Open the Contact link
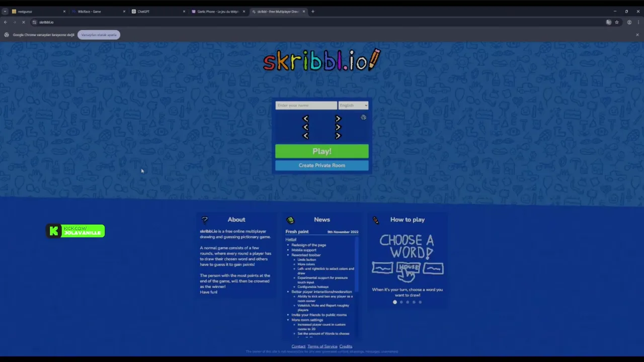644x362 pixels. (298, 346)
